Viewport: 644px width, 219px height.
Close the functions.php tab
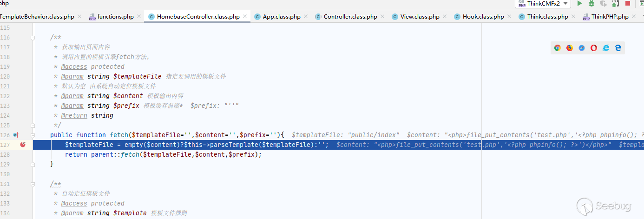tap(139, 17)
